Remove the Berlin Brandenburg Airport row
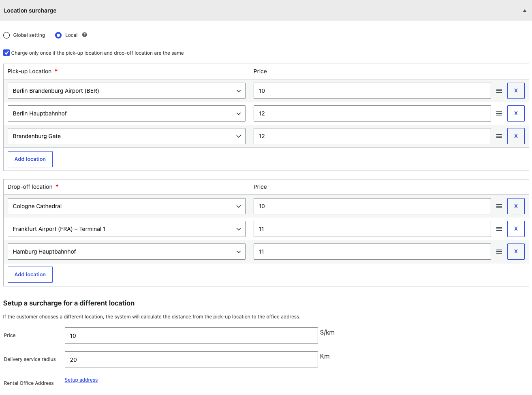The image size is (532, 395). click(x=516, y=91)
